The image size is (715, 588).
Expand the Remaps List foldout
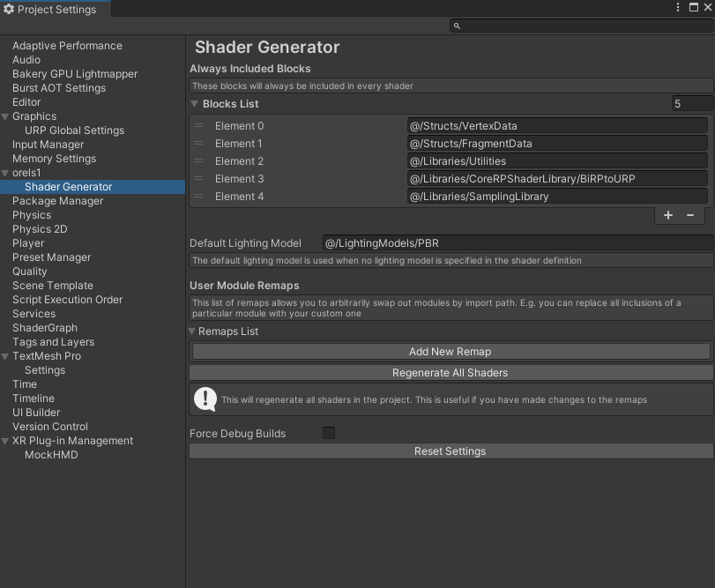point(191,331)
